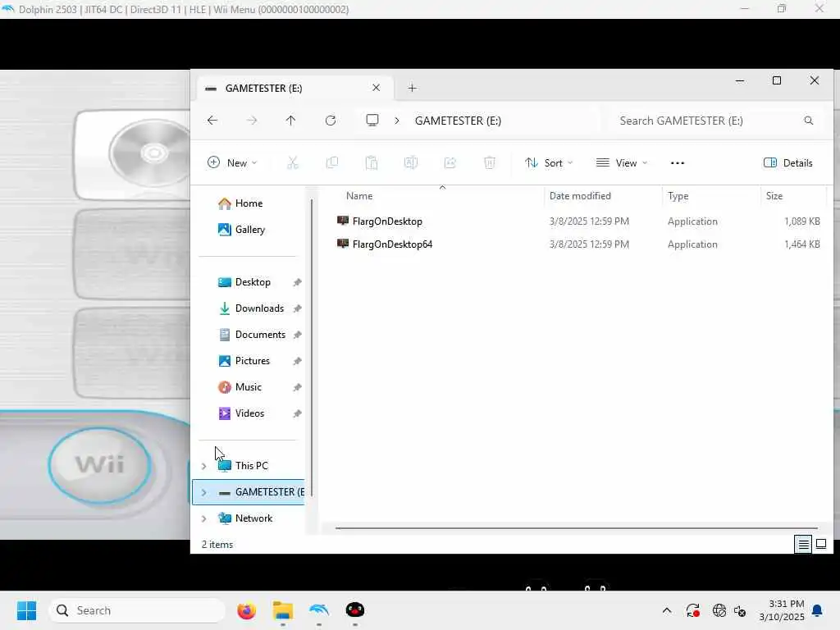The image size is (840, 630).
Task: Expand GAMETESTER (E:) tree node
Action: tap(204, 492)
